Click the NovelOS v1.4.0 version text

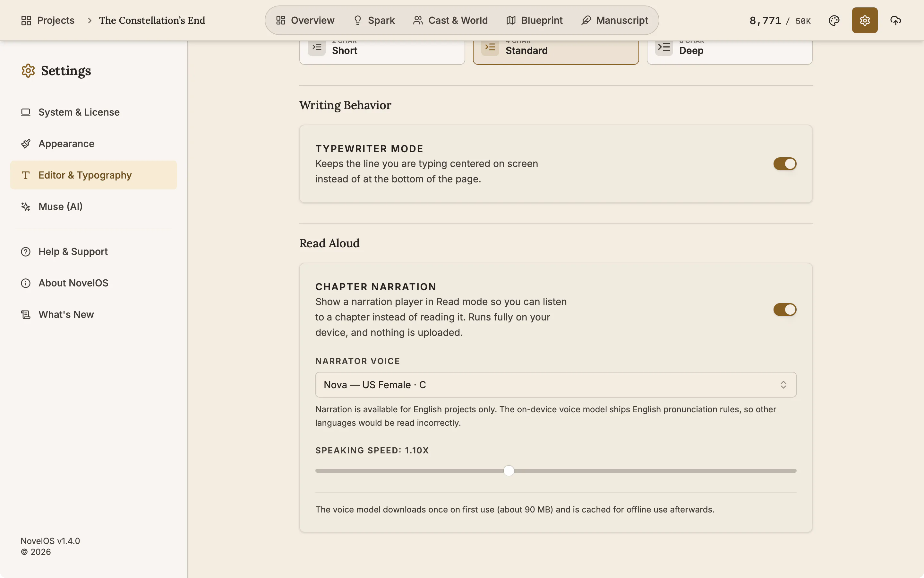pyautogui.click(x=50, y=541)
